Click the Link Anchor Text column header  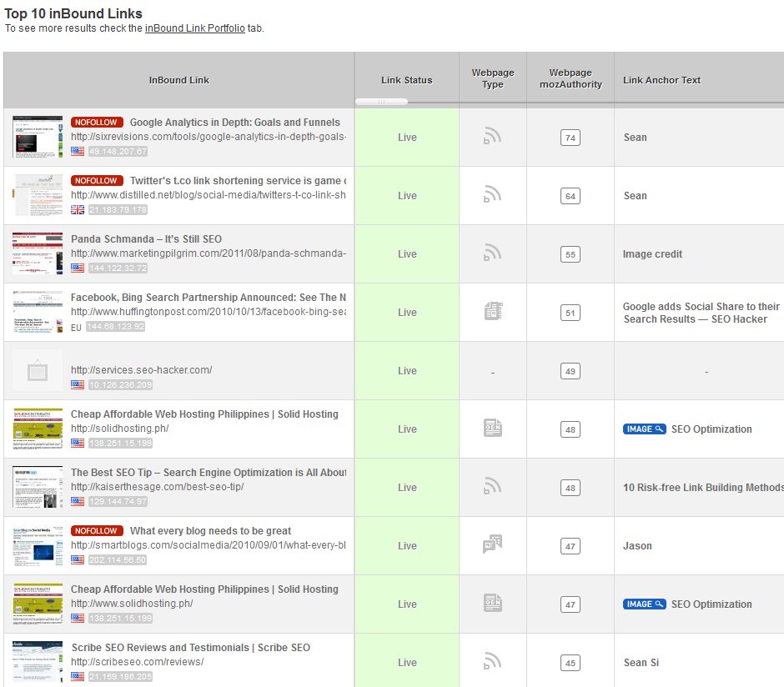point(662,80)
